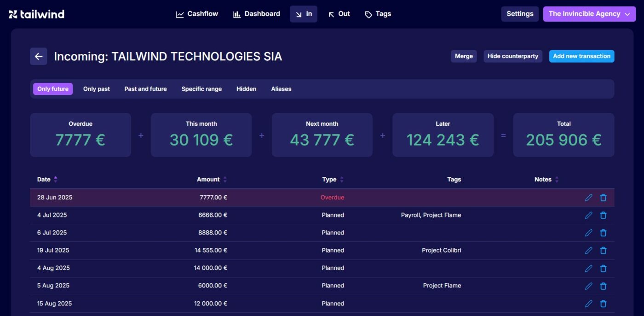Delete the 28 Jun 2025 overdue transaction

[x=603, y=198]
